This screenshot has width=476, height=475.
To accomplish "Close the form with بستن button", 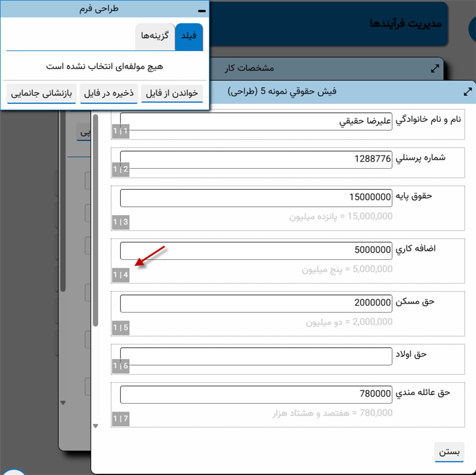I will click(x=449, y=451).
